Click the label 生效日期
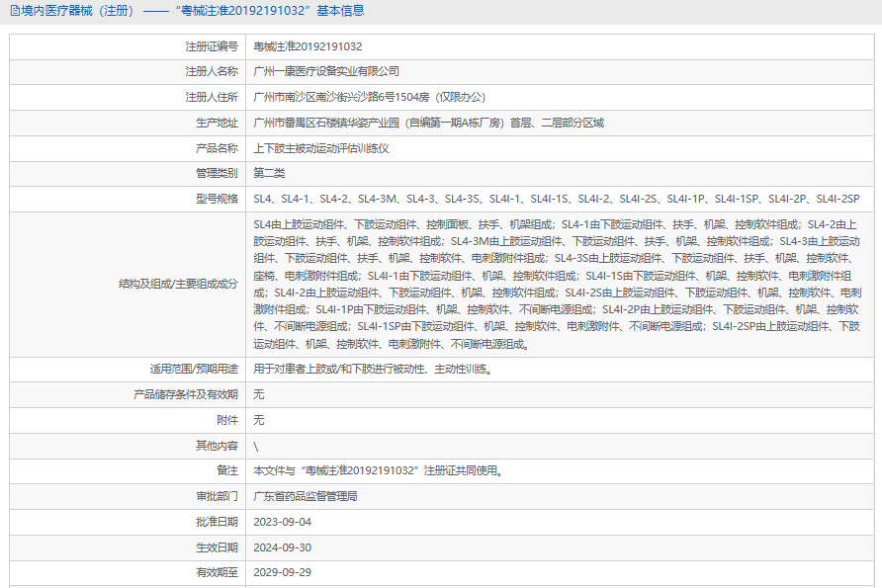882x588 pixels. click(x=217, y=547)
